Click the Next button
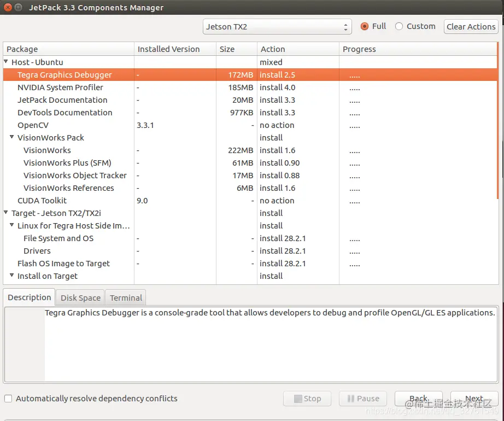Viewport: 504px width, 421px height. pos(474,399)
